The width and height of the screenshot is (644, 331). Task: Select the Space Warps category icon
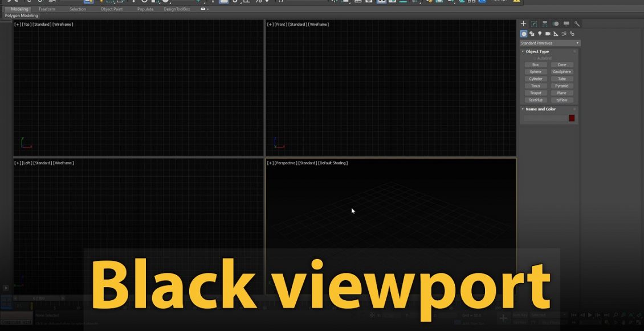tap(564, 34)
